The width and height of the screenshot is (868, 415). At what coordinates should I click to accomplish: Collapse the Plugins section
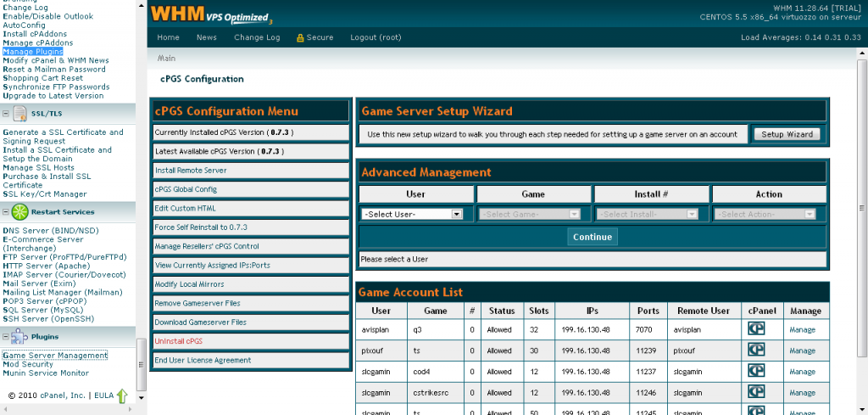(6, 336)
